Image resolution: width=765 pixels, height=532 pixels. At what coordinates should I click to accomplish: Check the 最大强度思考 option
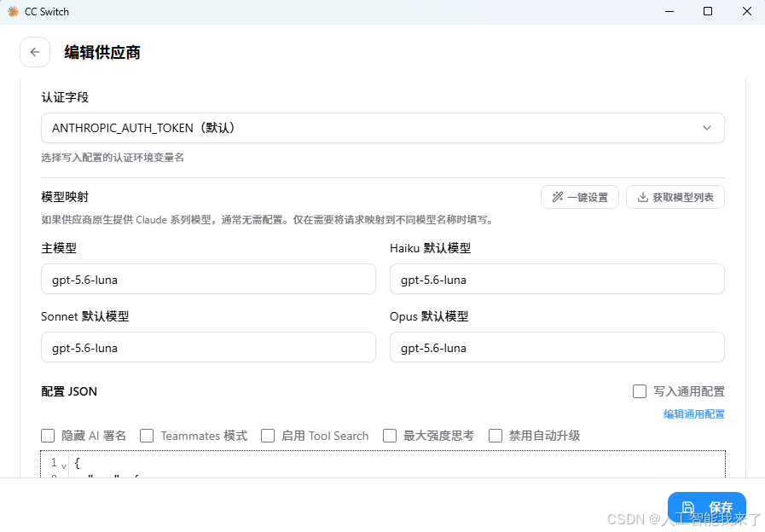point(390,436)
